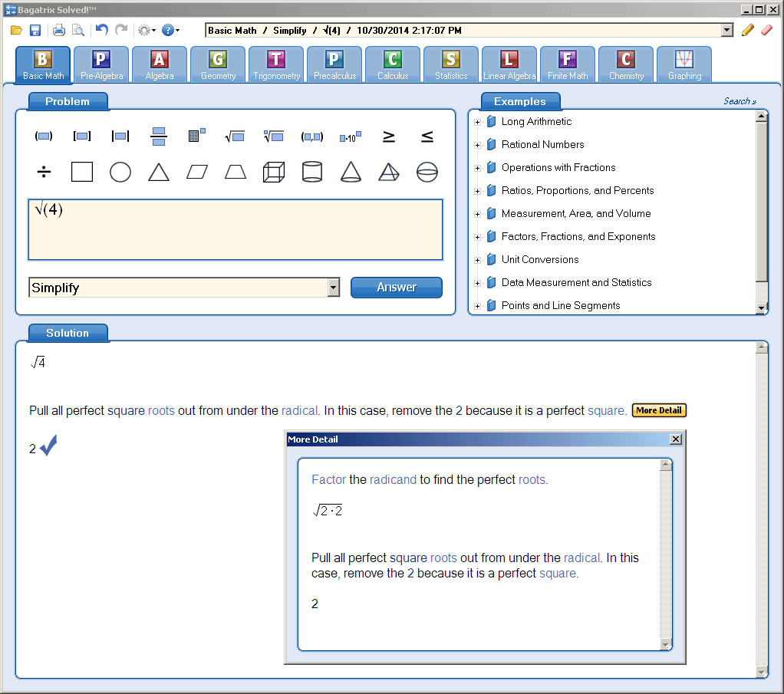Expand the Rational Numbers examples

pos(477,145)
